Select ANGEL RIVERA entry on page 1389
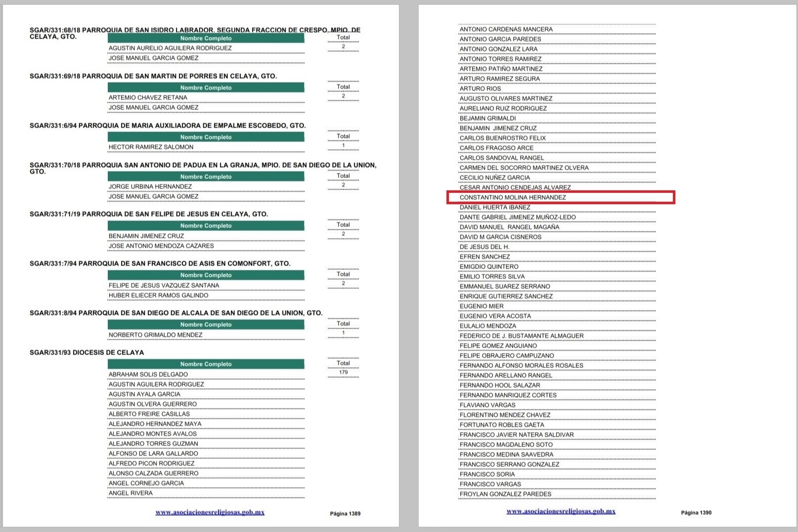Viewport: 798px width, 532px height. (131, 493)
